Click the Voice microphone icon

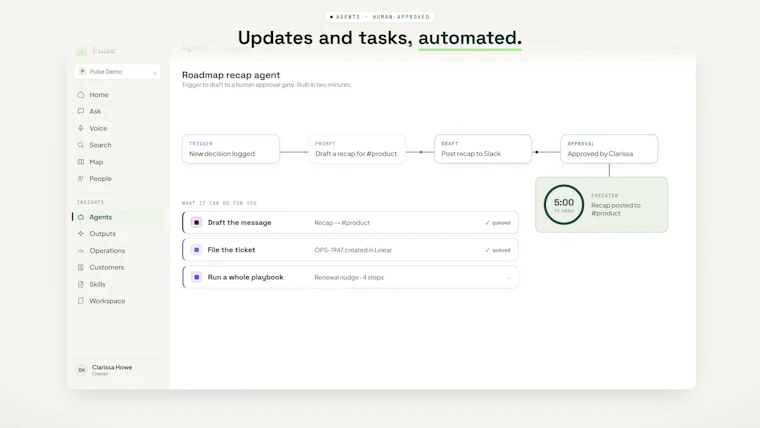coord(80,128)
